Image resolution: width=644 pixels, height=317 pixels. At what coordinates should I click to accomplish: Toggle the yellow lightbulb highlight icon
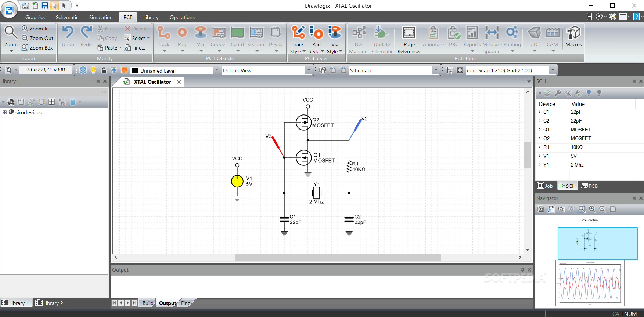click(93, 70)
